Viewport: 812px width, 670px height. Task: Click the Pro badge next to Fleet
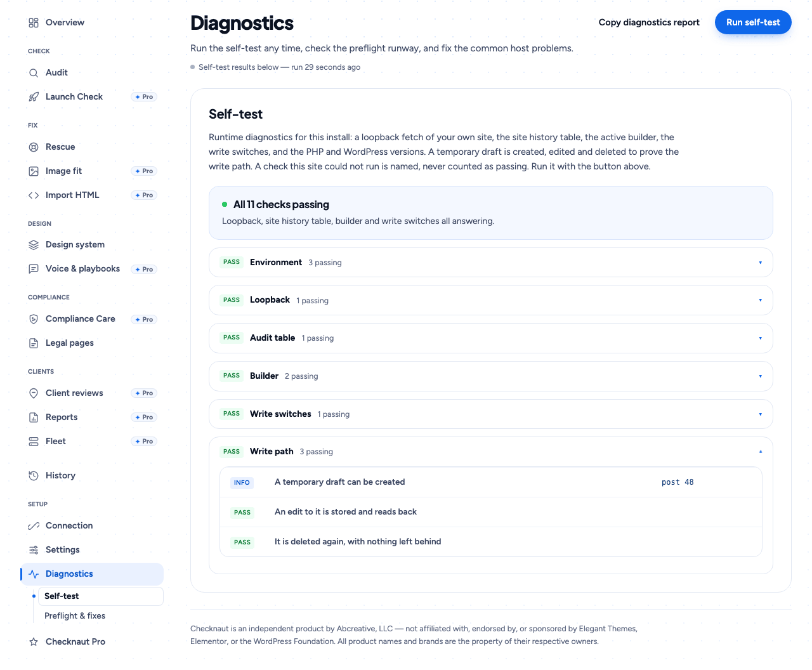coord(144,442)
